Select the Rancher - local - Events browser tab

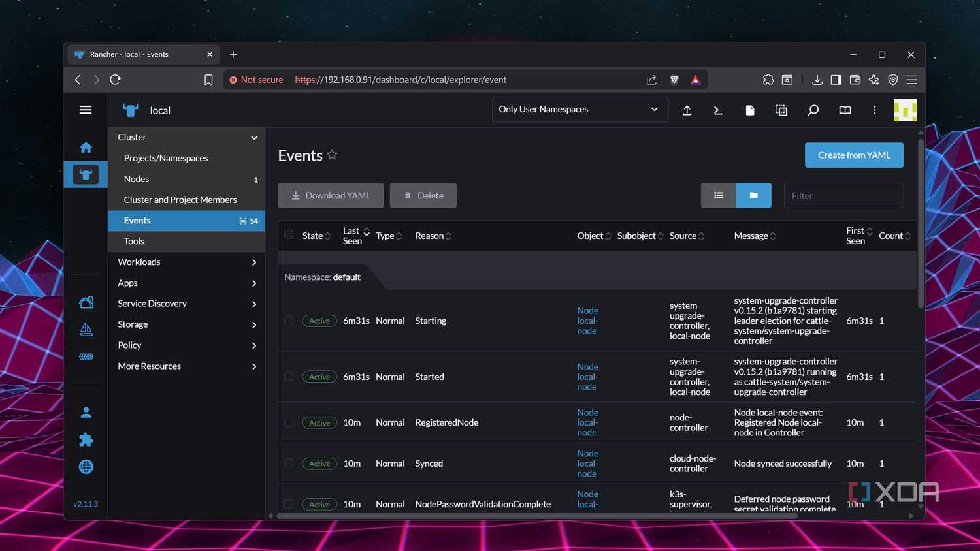(143, 54)
